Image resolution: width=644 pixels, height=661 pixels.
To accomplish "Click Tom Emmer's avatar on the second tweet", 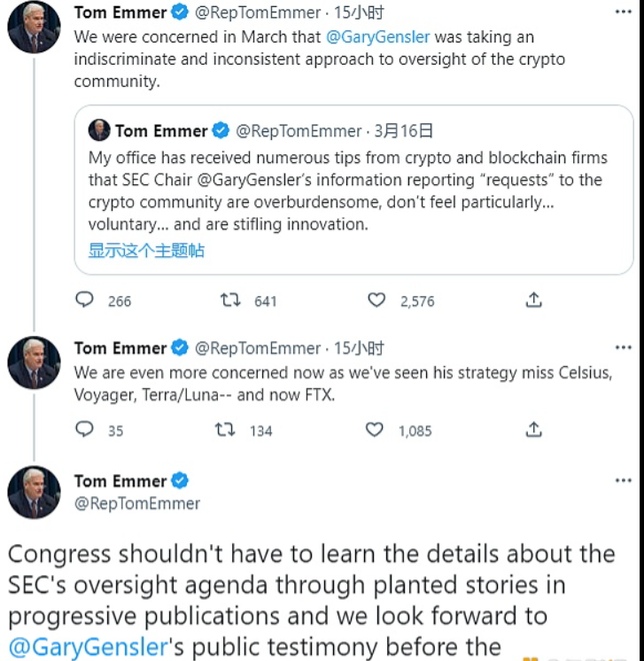I will click(x=34, y=363).
